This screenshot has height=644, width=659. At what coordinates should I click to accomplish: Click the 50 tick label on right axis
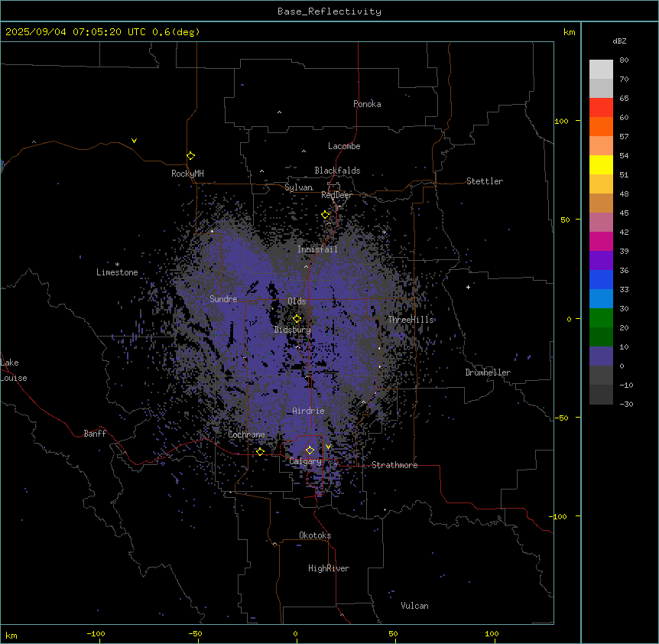(565, 220)
